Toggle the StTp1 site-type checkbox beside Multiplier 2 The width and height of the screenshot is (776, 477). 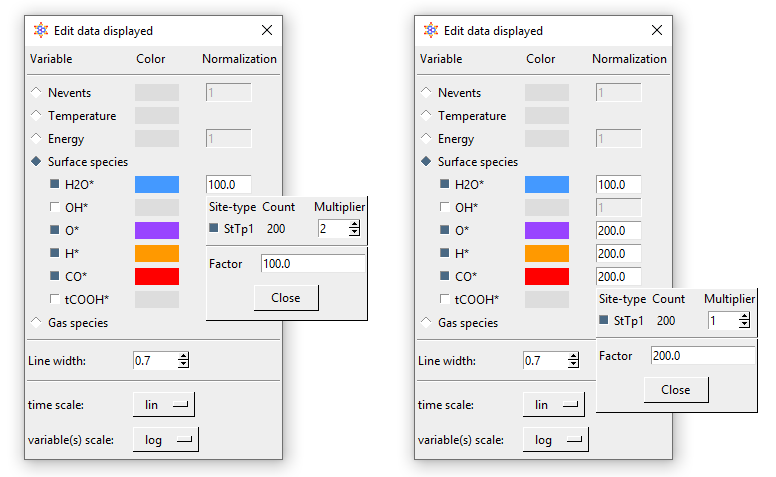point(215,229)
